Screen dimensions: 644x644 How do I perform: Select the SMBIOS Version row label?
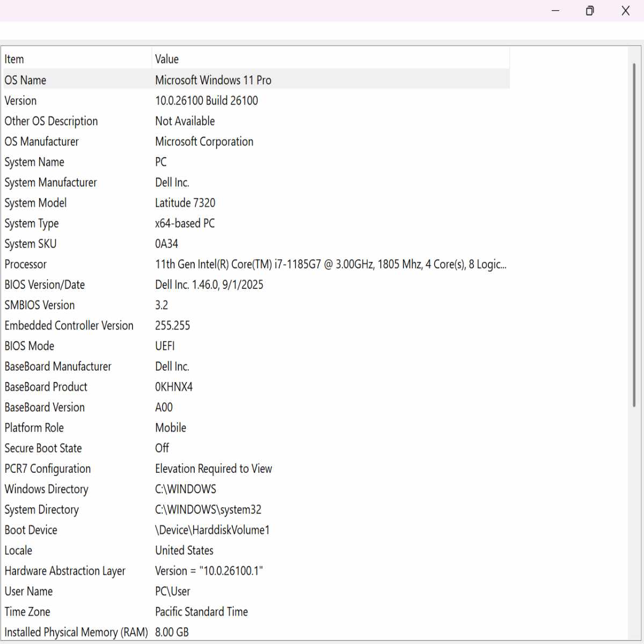[40, 305]
